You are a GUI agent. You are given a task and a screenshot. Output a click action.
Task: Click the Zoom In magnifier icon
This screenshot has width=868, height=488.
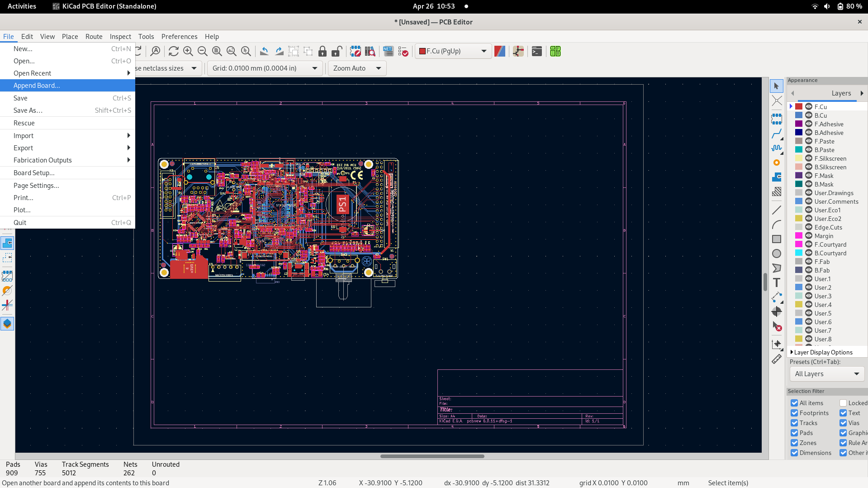188,52
